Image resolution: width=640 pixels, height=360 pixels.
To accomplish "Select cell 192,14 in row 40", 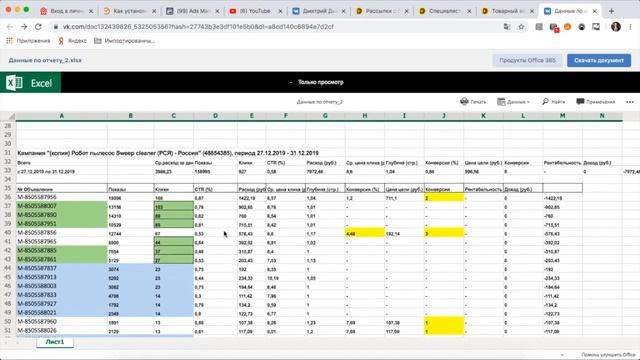I will point(404,233).
